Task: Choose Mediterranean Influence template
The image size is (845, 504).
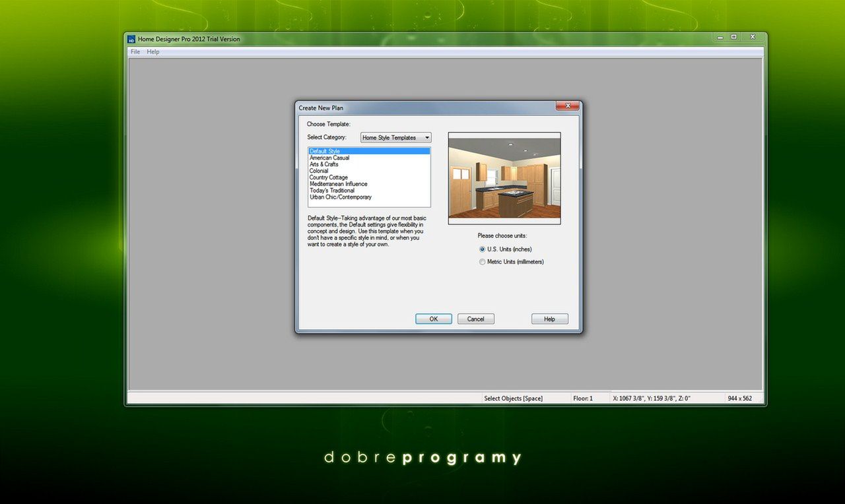Action: point(369,184)
